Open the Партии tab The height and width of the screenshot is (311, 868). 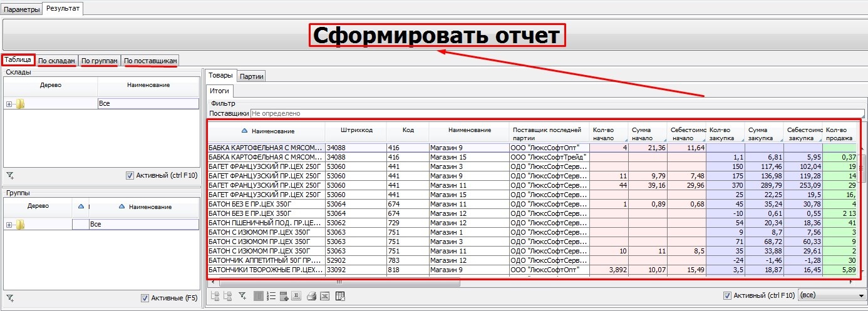click(252, 76)
